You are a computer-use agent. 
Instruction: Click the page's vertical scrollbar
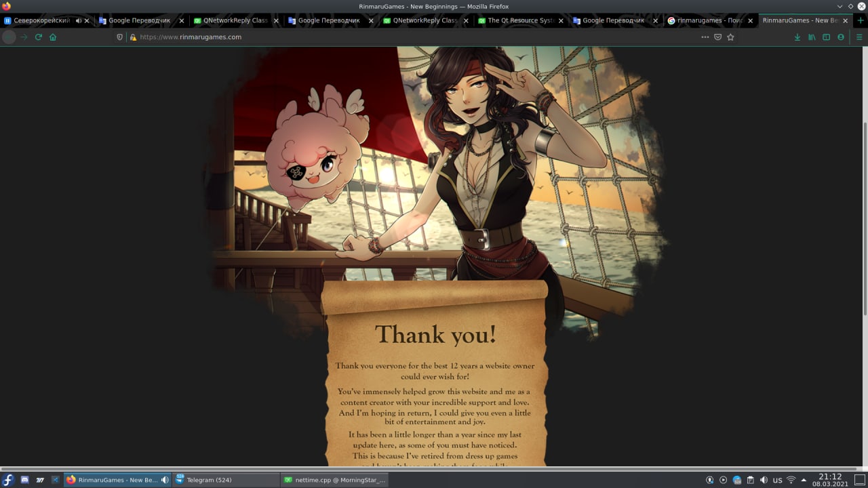pos(865,218)
